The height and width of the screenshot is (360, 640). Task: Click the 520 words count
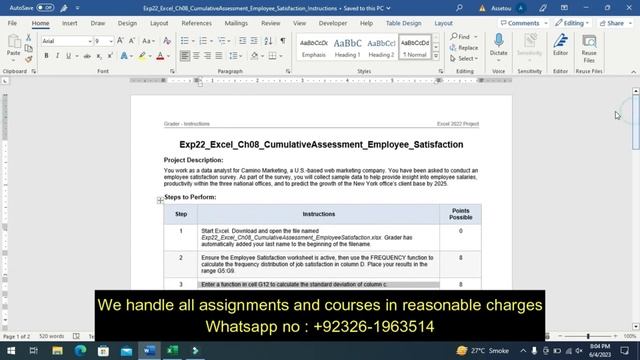point(51,336)
